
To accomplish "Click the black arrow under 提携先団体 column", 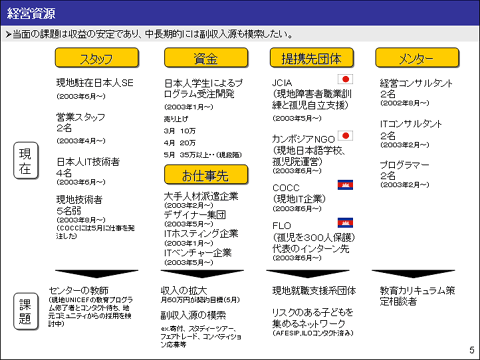I will pyautogui.click(x=308, y=274).
